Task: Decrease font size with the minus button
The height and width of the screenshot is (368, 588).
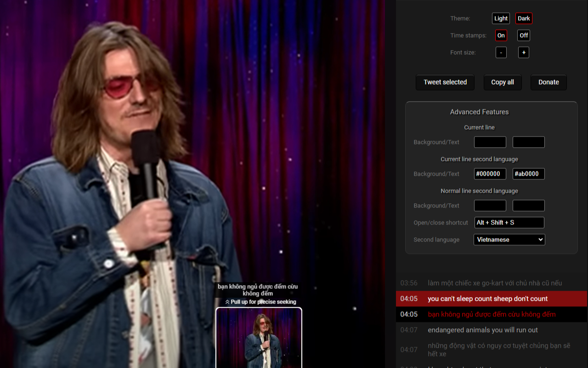Action: coord(501,52)
